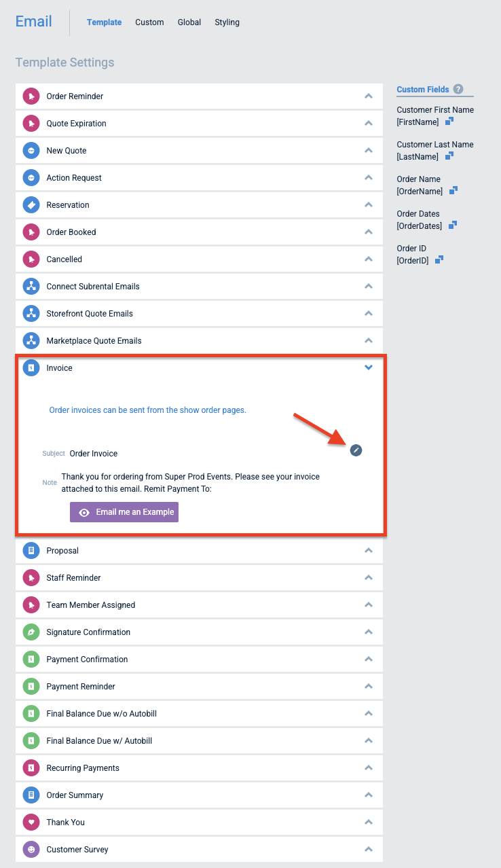501x868 pixels.
Task: Expand the Recurring Payments chevron
Action: click(x=369, y=767)
